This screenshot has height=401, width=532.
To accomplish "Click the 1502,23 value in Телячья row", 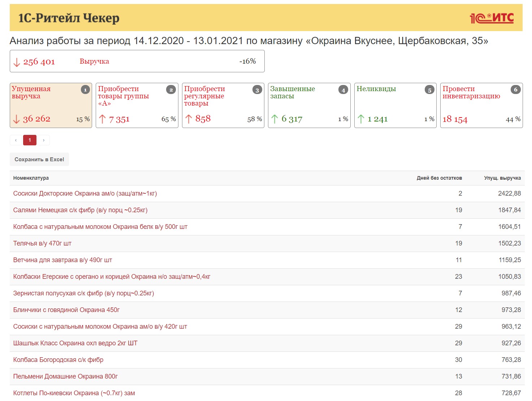I will click(x=510, y=243).
